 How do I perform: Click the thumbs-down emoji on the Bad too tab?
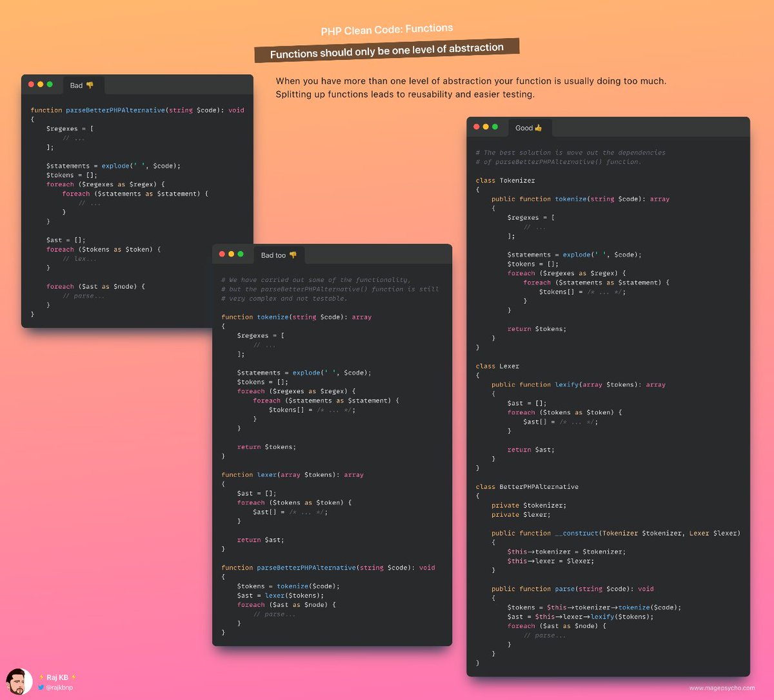(294, 255)
